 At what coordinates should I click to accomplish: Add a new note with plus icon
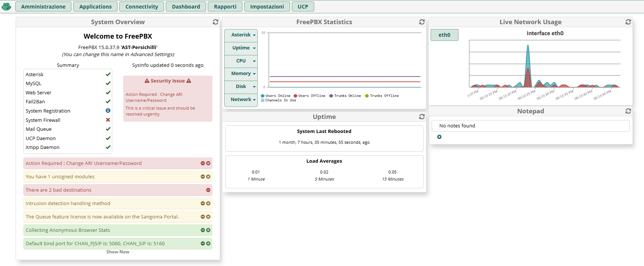pyautogui.click(x=439, y=137)
